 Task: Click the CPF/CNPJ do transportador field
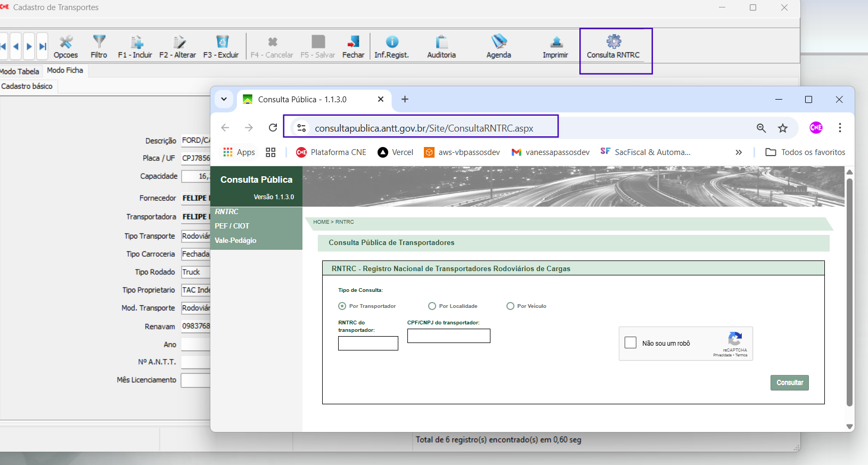(448, 336)
